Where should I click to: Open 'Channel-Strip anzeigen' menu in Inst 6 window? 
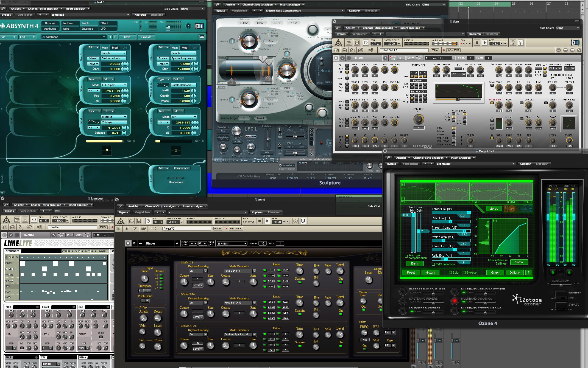click(x=161, y=206)
